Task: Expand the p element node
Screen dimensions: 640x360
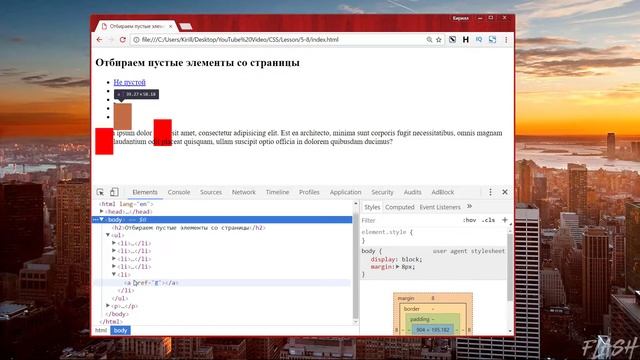Action: 108,306
